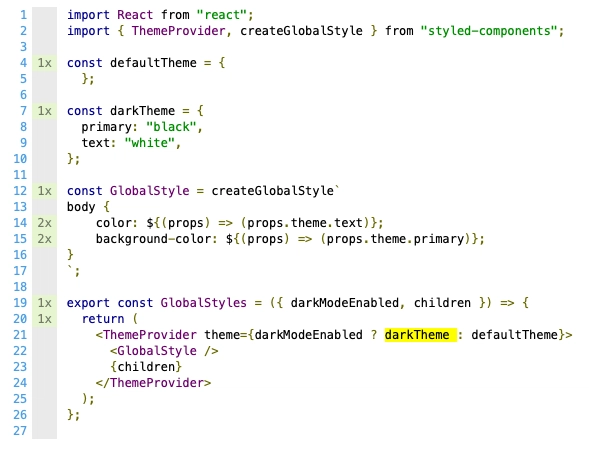
Task: Click the 2x coverage count on line 15
Action: [44, 239]
